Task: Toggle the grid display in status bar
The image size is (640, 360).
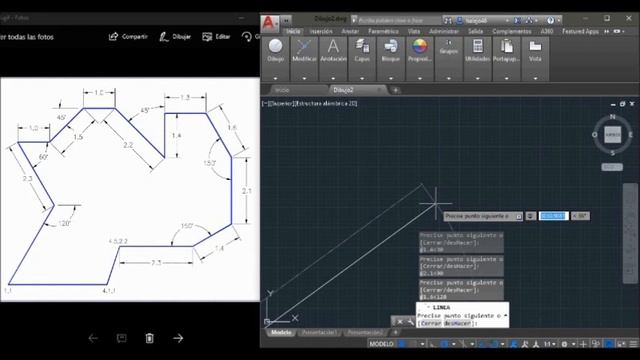Action: (402, 344)
